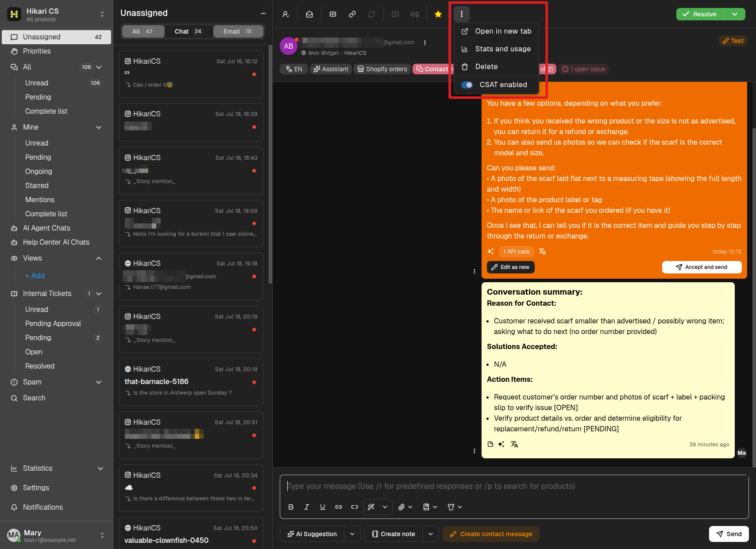
Task: Click the assign agent icon in top toolbar
Action: coord(286,14)
